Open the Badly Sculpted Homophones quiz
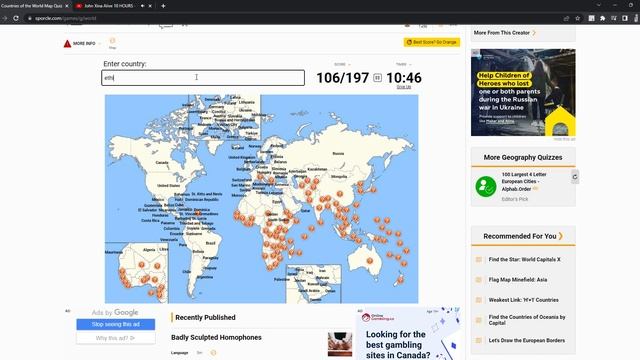The image size is (640, 360). 216,337
